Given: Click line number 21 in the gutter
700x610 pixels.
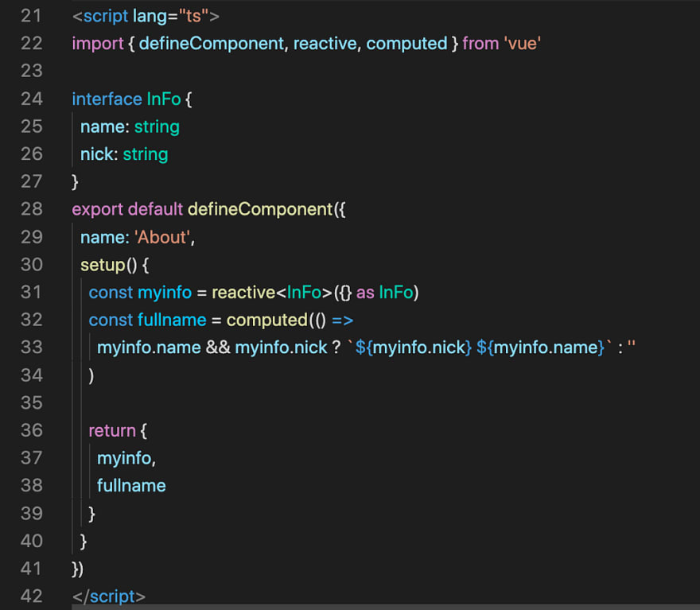Looking at the screenshot, I should pyautogui.click(x=31, y=16).
